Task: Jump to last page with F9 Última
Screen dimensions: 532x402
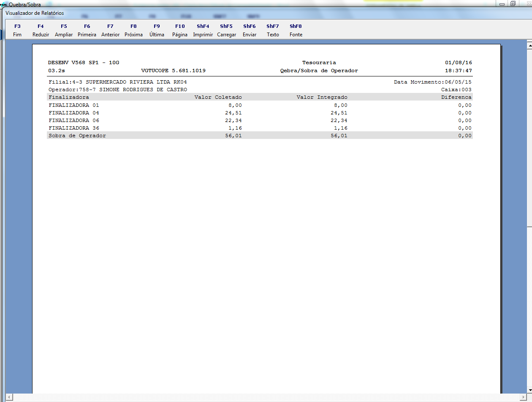Action: click(157, 30)
